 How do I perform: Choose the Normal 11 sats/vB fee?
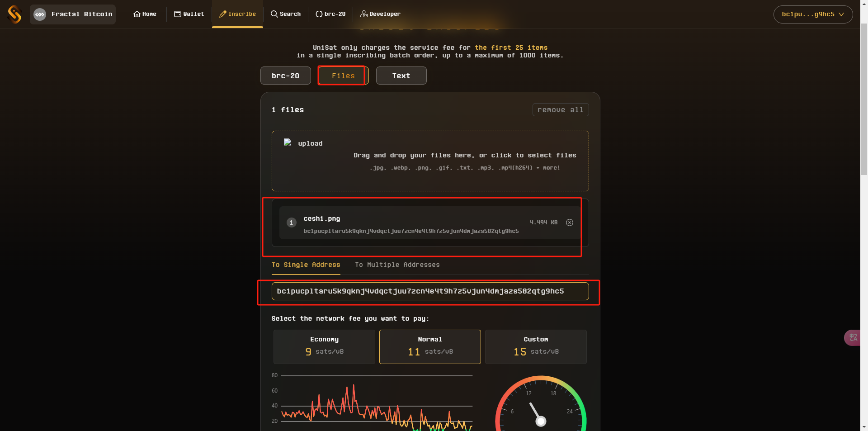430,347
